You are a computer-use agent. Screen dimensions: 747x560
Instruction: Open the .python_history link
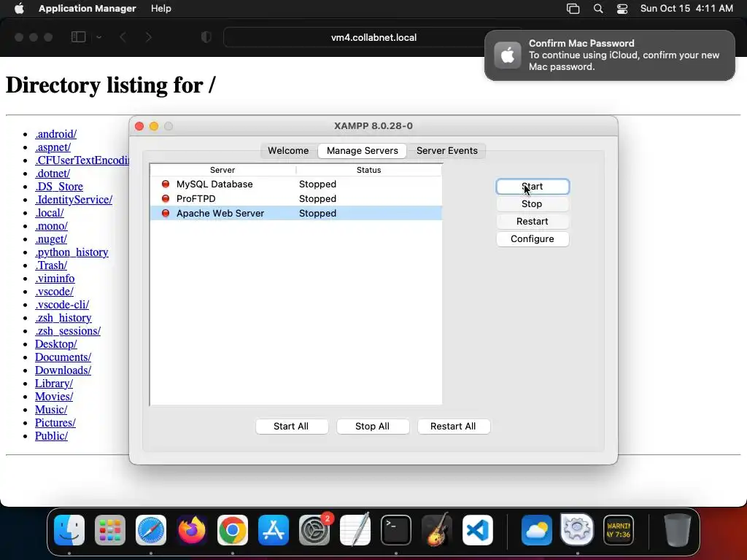tap(71, 252)
